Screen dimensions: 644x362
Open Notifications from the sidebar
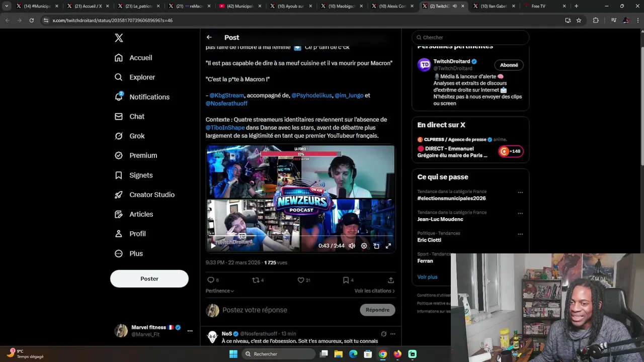point(142,97)
